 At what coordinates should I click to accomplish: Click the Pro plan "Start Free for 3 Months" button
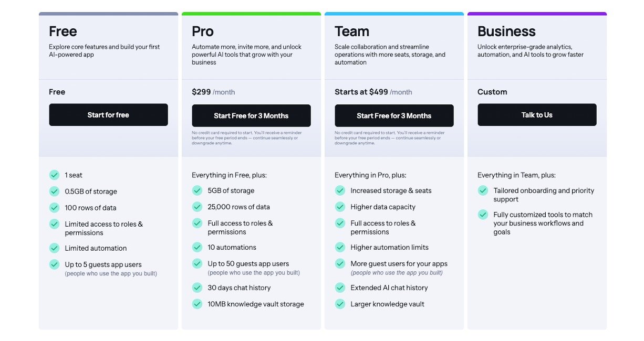251,115
